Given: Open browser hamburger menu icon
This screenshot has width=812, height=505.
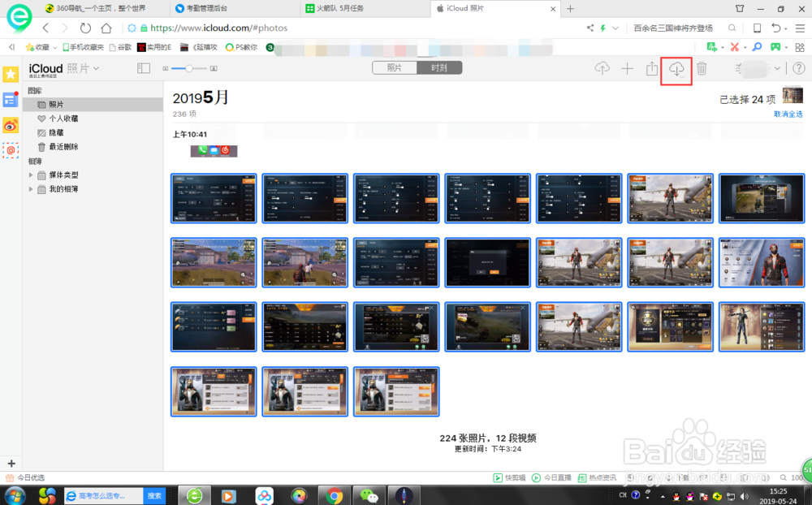Looking at the screenshot, I should click(x=800, y=28).
